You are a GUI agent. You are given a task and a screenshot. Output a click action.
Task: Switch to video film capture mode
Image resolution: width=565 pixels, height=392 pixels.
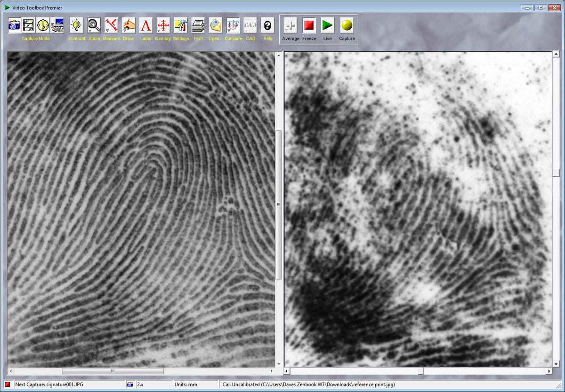pyautogui.click(x=29, y=25)
